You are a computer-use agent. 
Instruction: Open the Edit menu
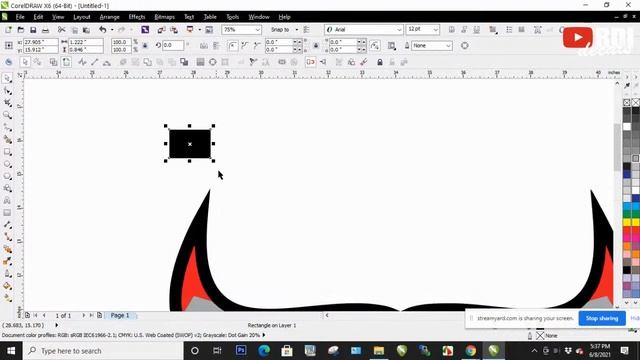(x=38, y=17)
